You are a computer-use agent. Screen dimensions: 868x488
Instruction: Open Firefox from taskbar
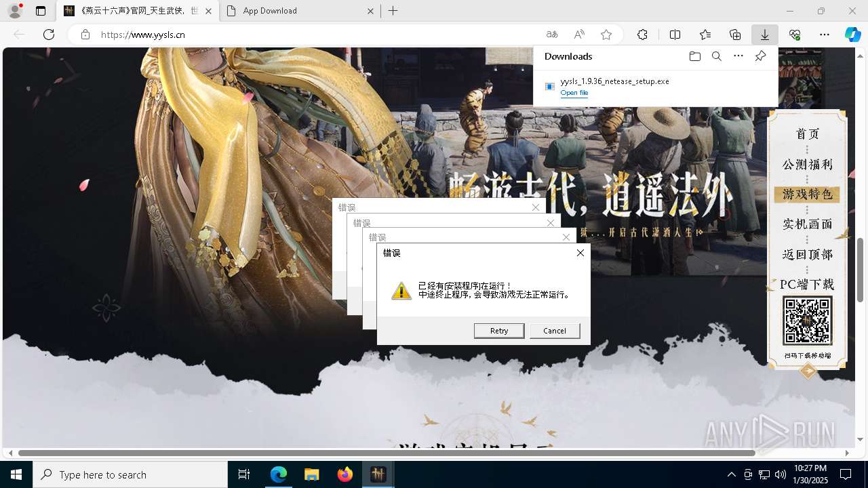(344, 474)
